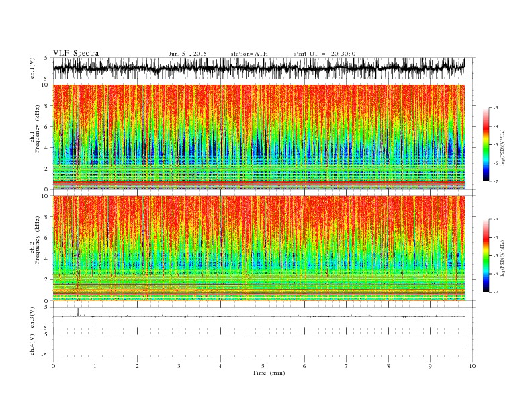The image size is (532, 411).
Task: Click time axis tick label "2"
Action: point(137,366)
